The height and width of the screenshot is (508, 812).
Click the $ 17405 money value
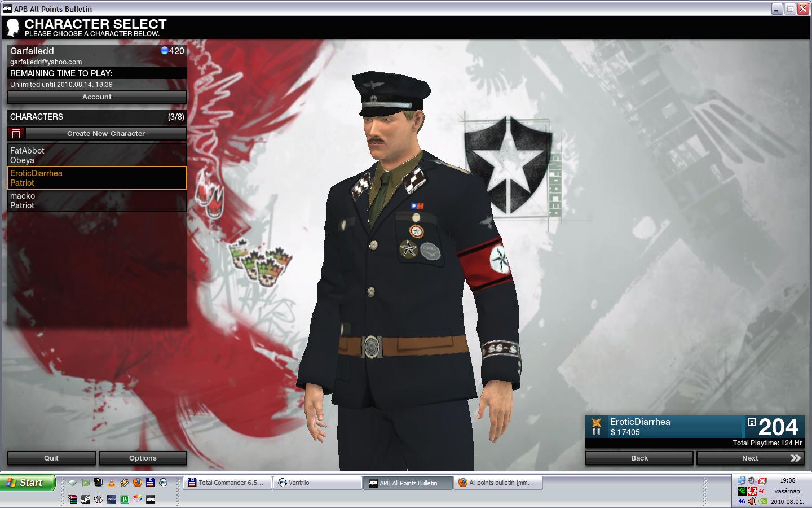pyautogui.click(x=625, y=432)
